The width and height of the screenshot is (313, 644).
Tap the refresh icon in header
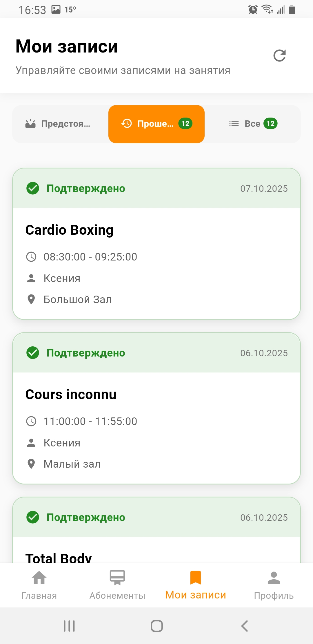280,56
